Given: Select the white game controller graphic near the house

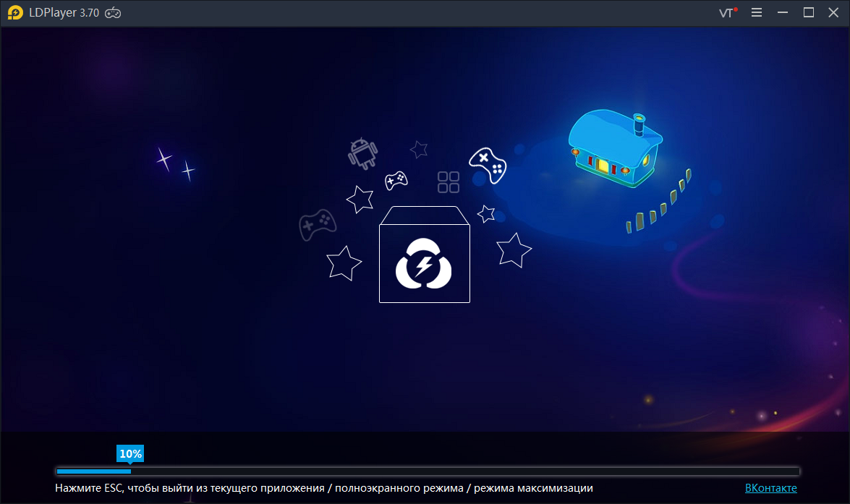Looking at the screenshot, I should pyautogui.click(x=488, y=166).
